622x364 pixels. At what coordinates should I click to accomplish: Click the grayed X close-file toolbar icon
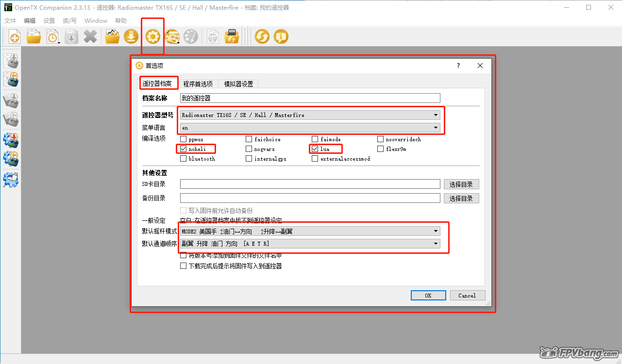click(x=90, y=37)
